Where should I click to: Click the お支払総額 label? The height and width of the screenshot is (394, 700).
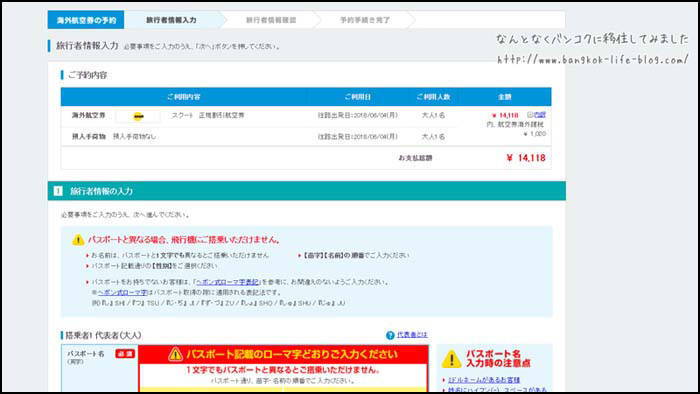click(415, 158)
